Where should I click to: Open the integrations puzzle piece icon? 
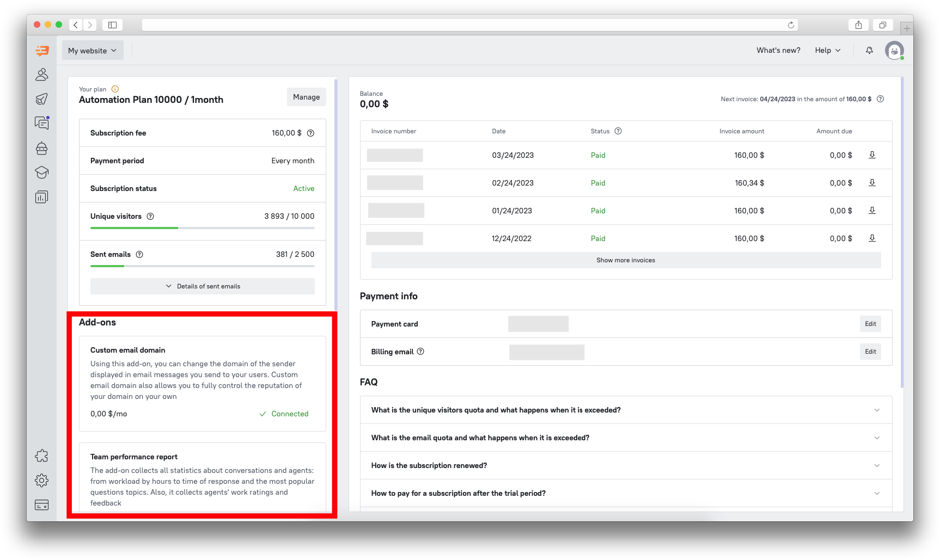(x=42, y=456)
